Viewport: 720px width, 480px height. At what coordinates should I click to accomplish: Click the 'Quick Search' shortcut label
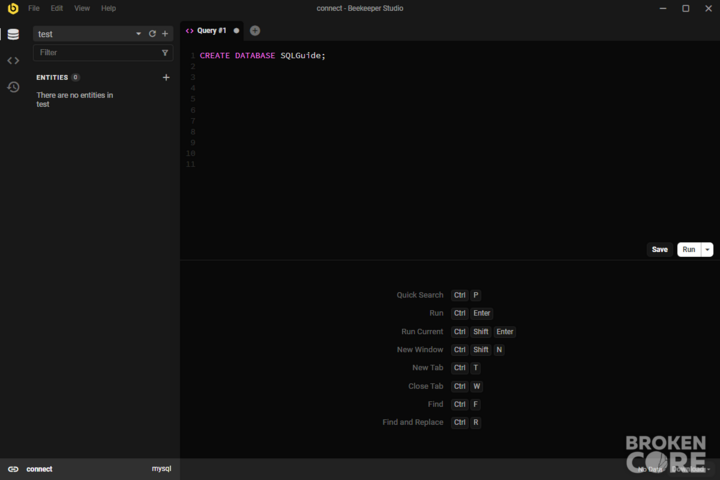(x=420, y=295)
